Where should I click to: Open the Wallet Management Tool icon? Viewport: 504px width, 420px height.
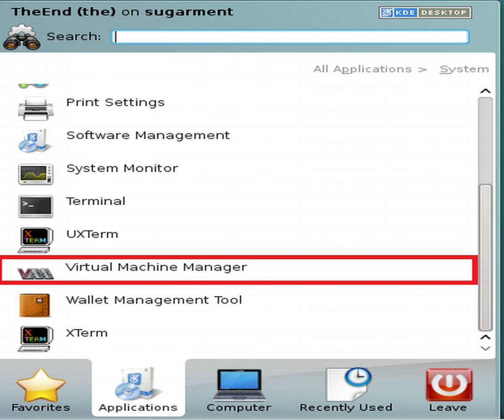point(36,305)
